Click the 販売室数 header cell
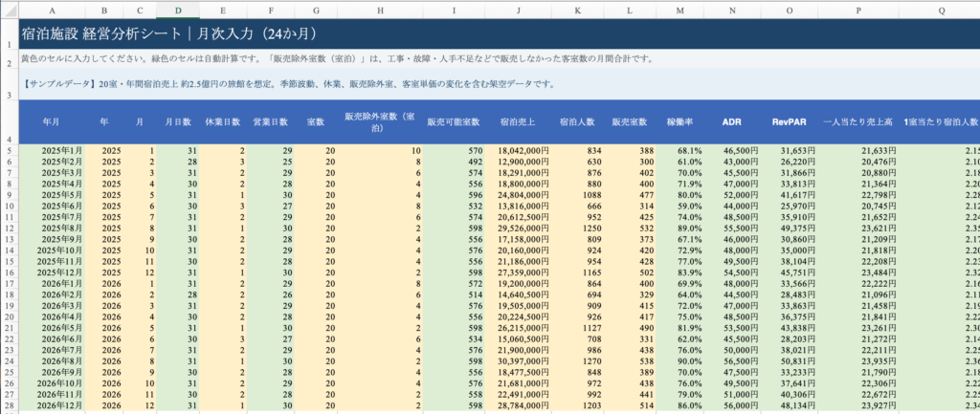Screen dimensions: 980x414 628,122
